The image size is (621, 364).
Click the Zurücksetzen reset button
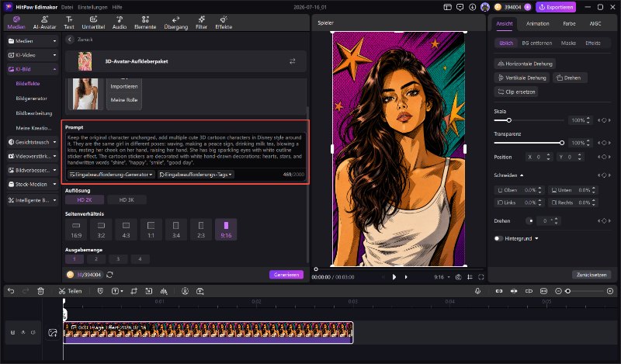592,275
